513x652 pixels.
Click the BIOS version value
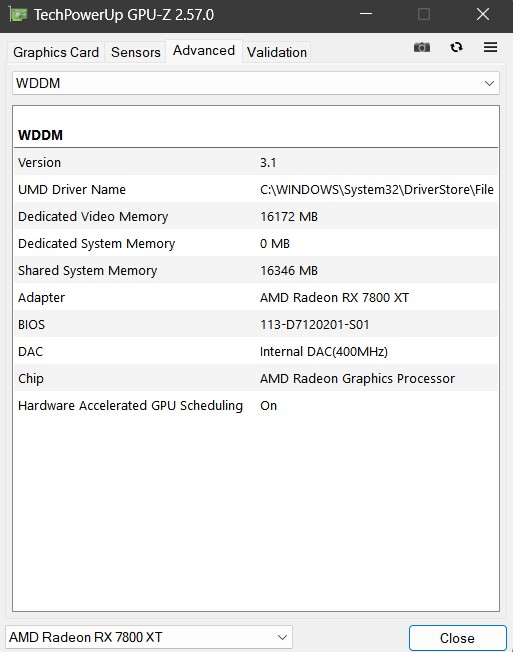click(x=315, y=325)
